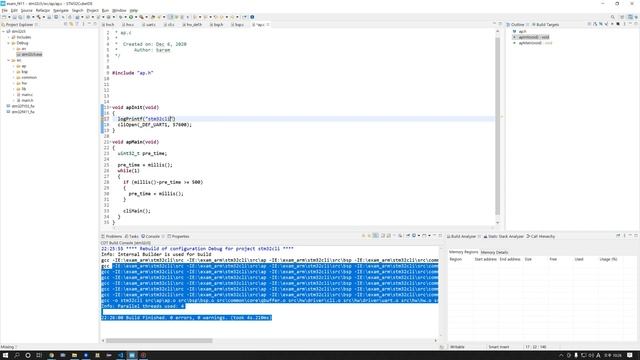Viewport: 640px width, 360px height.
Task: Click the Writable status bar entry
Action: 457,347
